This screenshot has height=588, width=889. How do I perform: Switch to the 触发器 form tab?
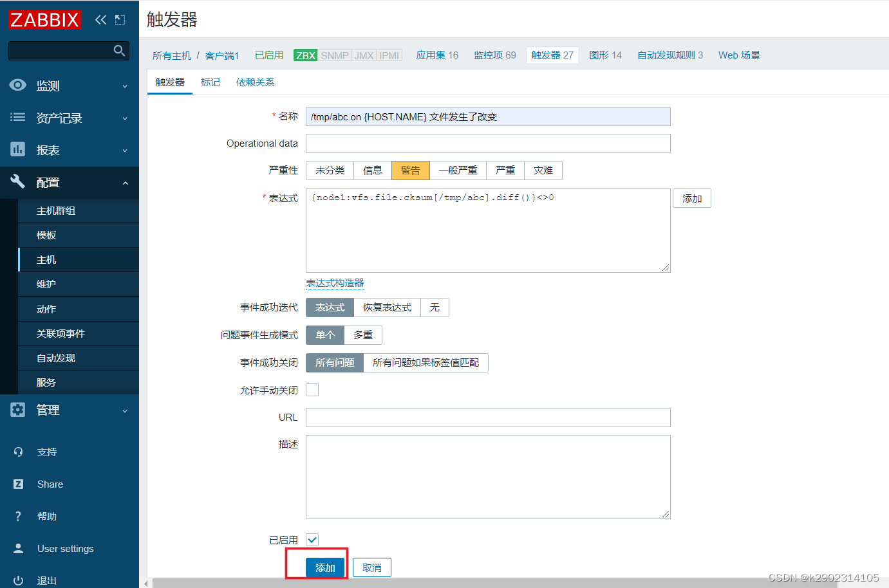[170, 82]
